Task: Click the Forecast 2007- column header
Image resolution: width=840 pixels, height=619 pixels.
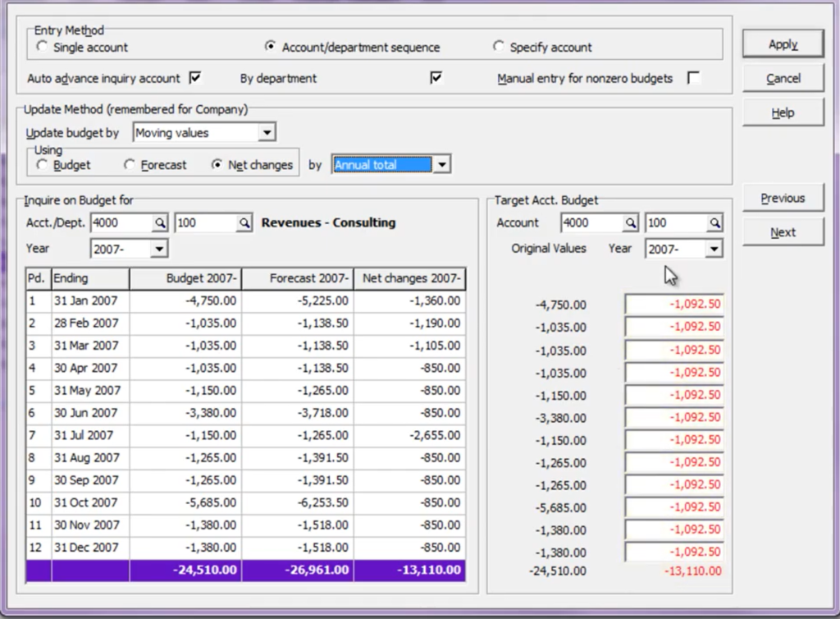Action: click(298, 278)
